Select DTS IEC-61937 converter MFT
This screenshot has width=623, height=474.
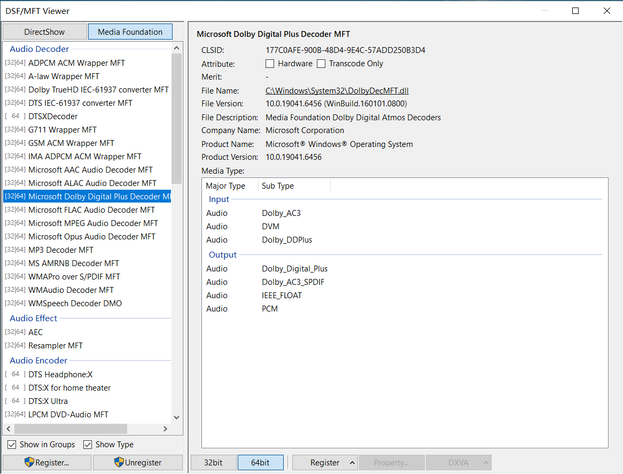tap(87, 103)
